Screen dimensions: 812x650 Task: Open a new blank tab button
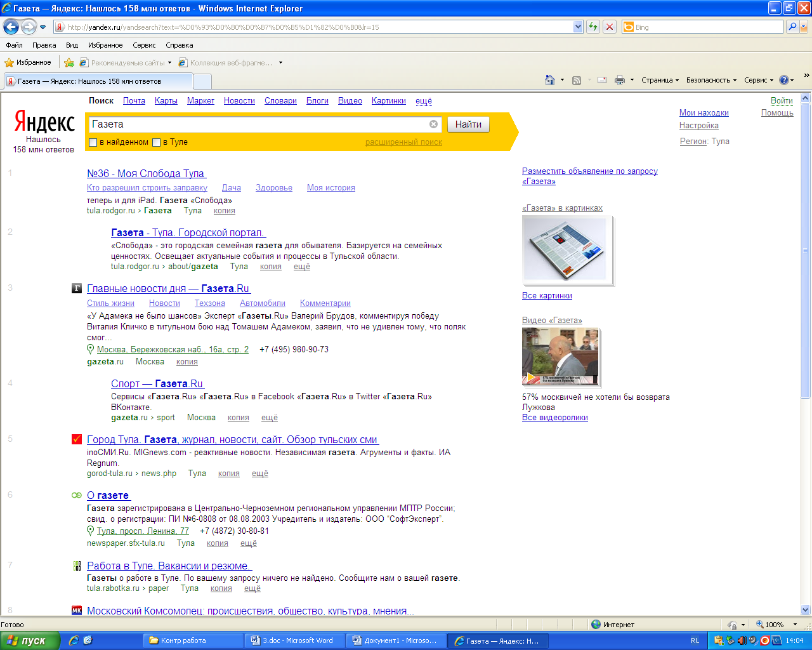202,81
